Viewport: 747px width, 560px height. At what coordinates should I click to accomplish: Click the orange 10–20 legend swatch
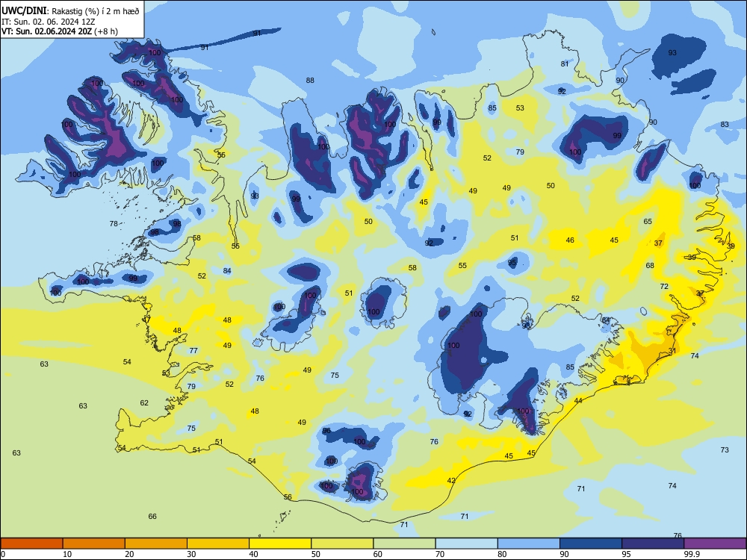tap(94, 544)
